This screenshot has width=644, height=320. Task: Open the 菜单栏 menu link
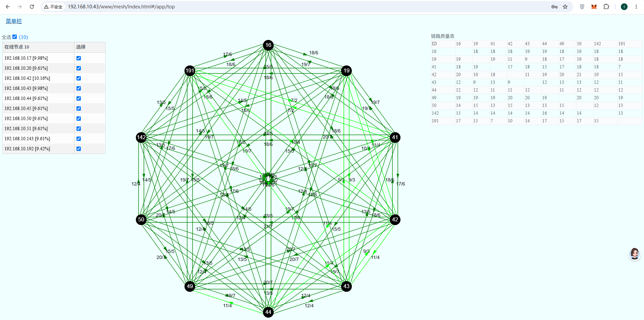pos(14,21)
